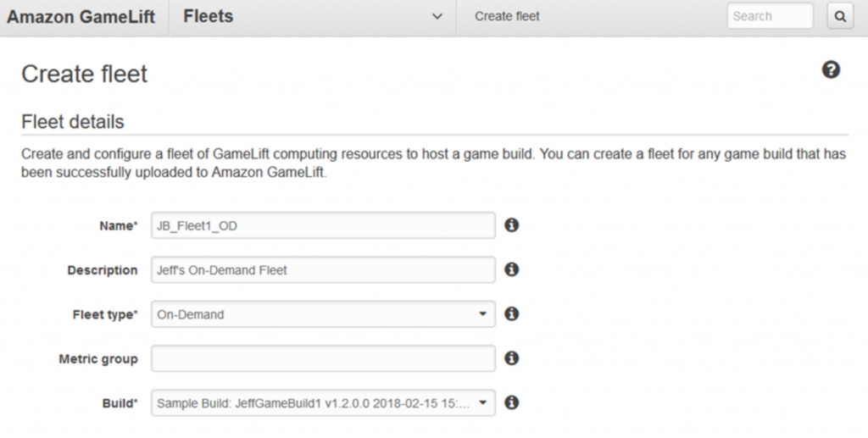The height and width of the screenshot is (438, 868).
Task: Focus the Search input box
Action: click(770, 16)
